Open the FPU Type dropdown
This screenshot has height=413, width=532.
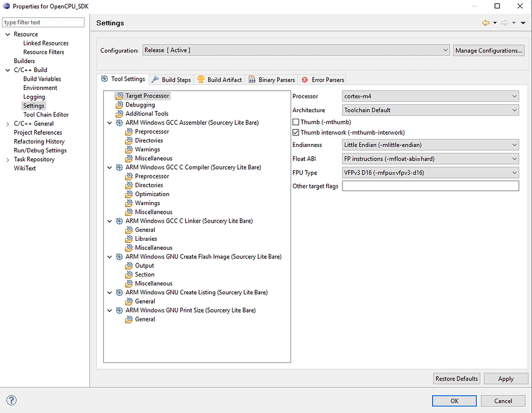[430, 173]
